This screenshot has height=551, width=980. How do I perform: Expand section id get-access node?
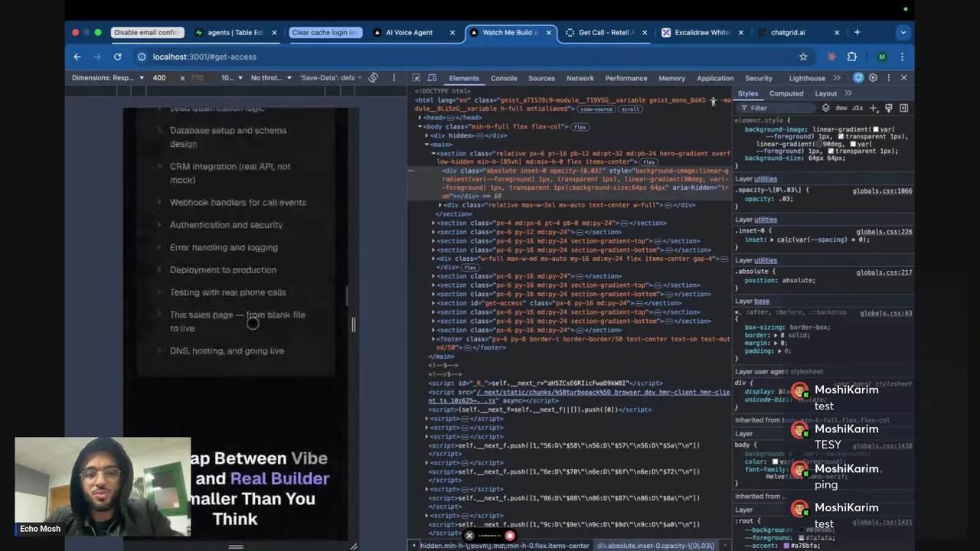pyautogui.click(x=433, y=303)
